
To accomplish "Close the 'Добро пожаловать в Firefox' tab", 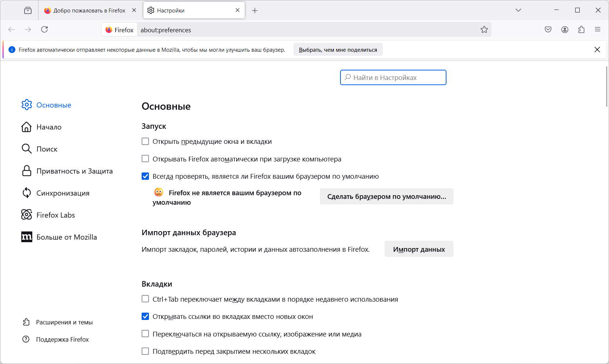I will (134, 10).
